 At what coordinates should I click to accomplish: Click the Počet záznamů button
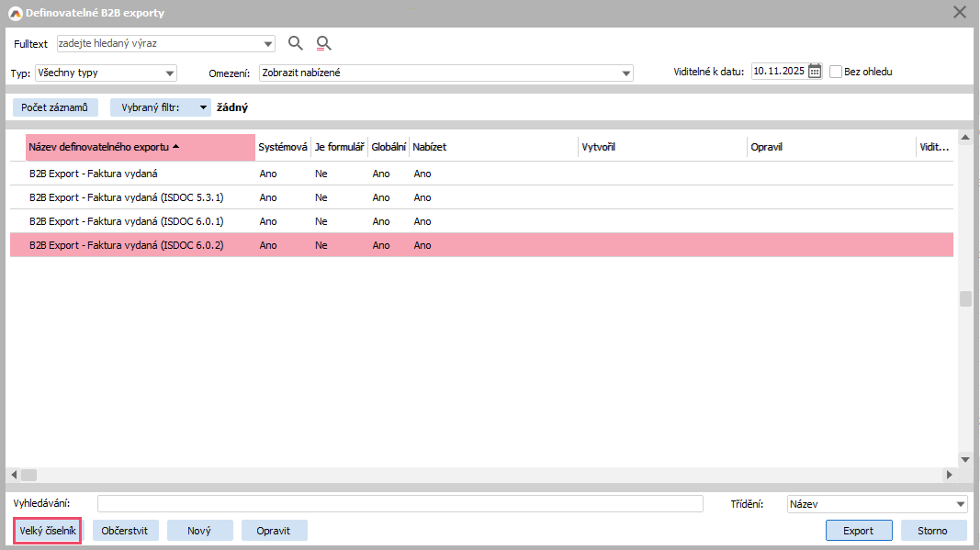tap(55, 107)
